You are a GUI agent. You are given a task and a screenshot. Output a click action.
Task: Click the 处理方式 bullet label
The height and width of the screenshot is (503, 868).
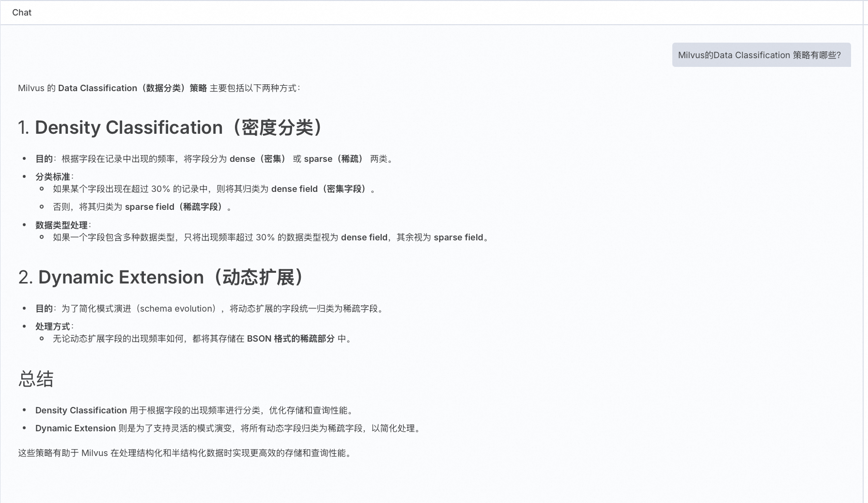(x=54, y=327)
